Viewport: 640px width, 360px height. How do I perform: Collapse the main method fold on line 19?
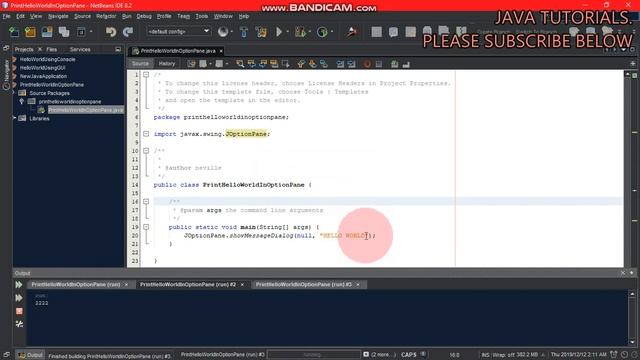146,227
